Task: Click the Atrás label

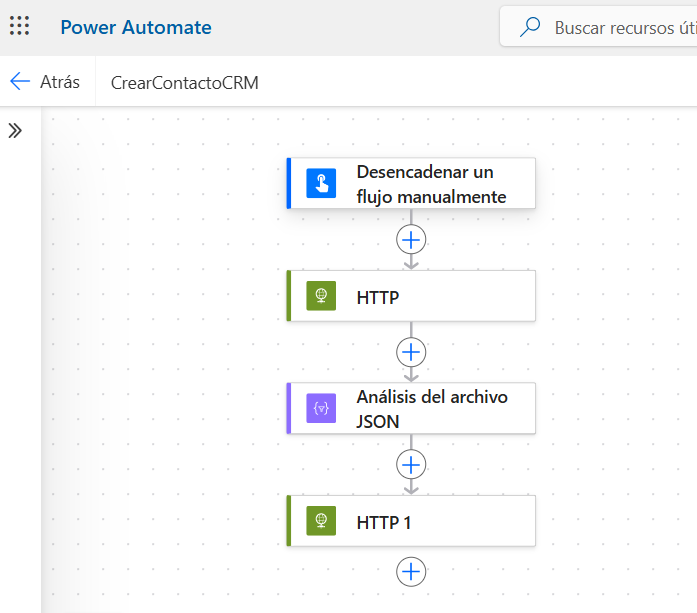Action: pos(60,82)
